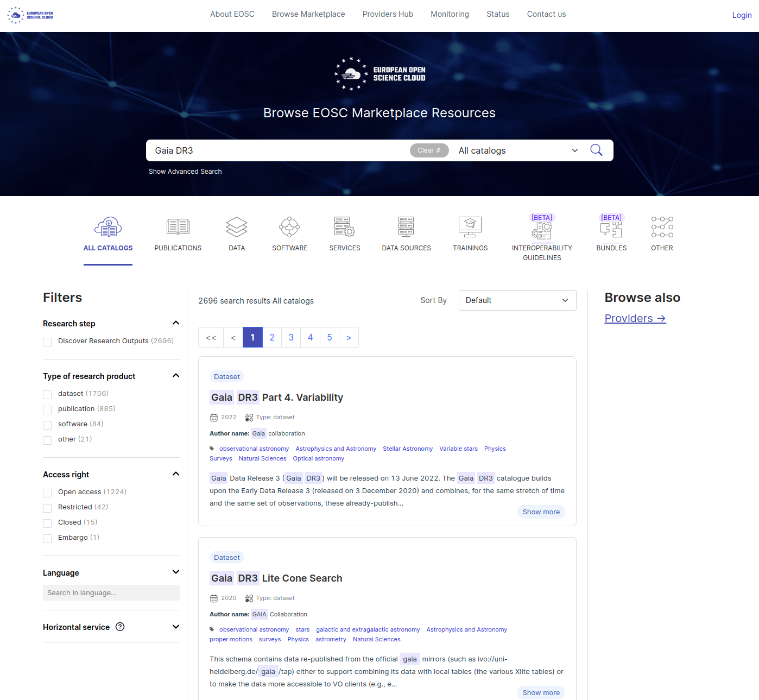
Task: Open Monitoring menu item
Action: (450, 14)
